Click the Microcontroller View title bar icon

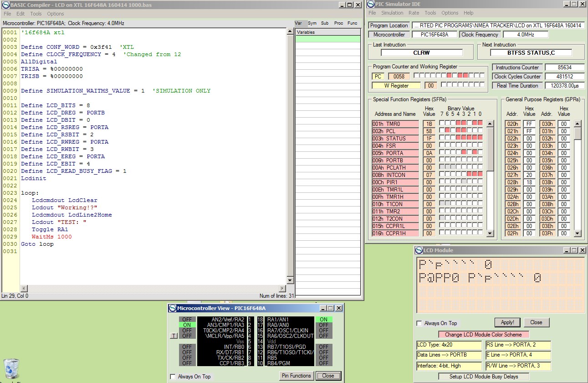pos(172,308)
